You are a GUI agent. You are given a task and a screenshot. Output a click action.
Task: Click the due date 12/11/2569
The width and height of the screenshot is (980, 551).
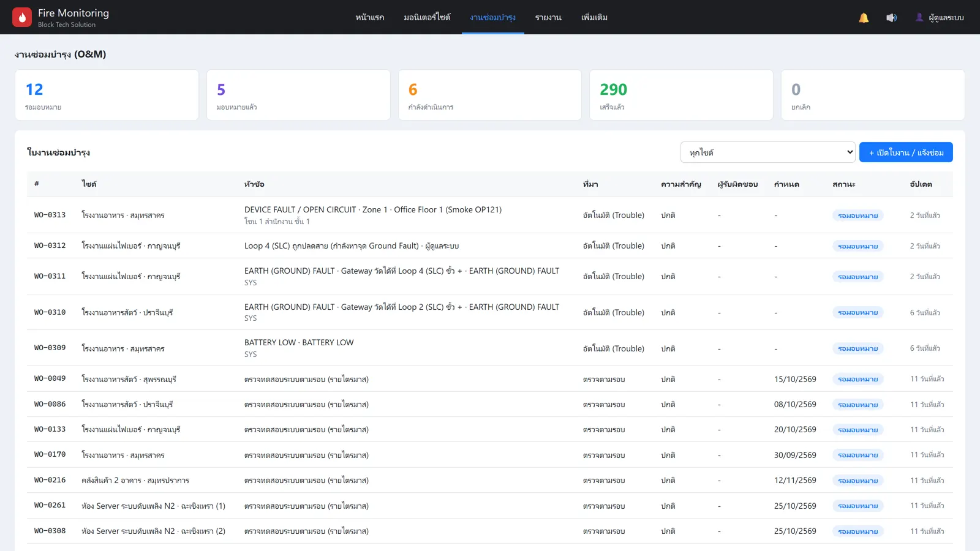point(795,480)
